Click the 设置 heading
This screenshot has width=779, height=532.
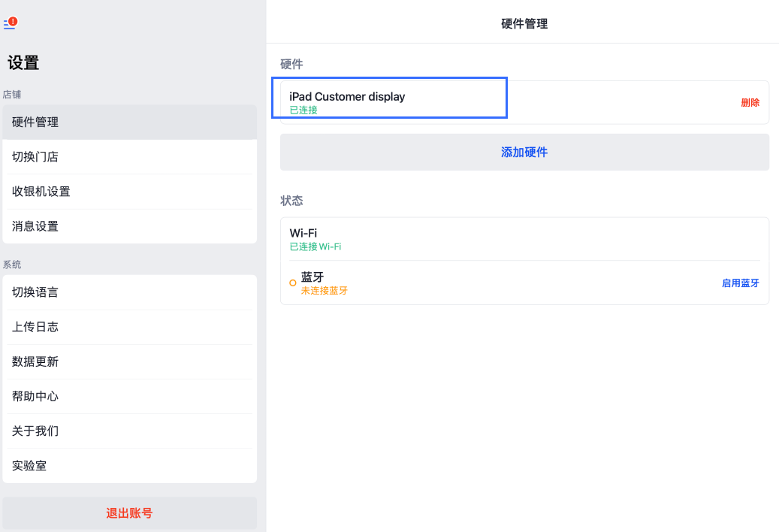(23, 63)
